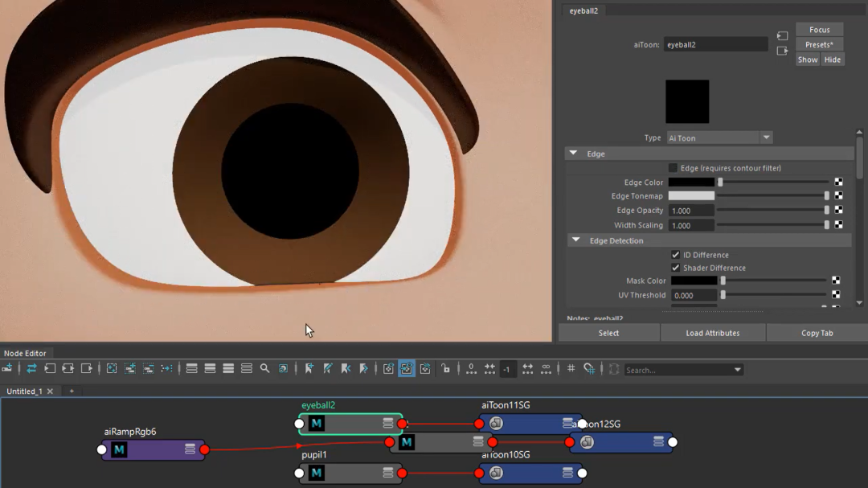The height and width of the screenshot is (488, 868).
Task: Set nodes to simple view mode
Action: (191, 368)
